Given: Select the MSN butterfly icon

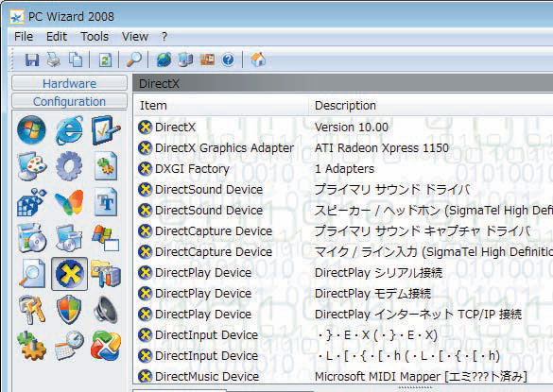Looking at the screenshot, I should 69,202.
